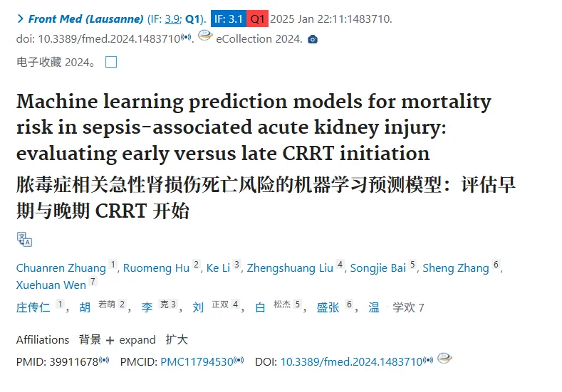Expand the Front Med (Lausanne) journal chevron
The height and width of the screenshot is (392, 562).
(x=21, y=18)
